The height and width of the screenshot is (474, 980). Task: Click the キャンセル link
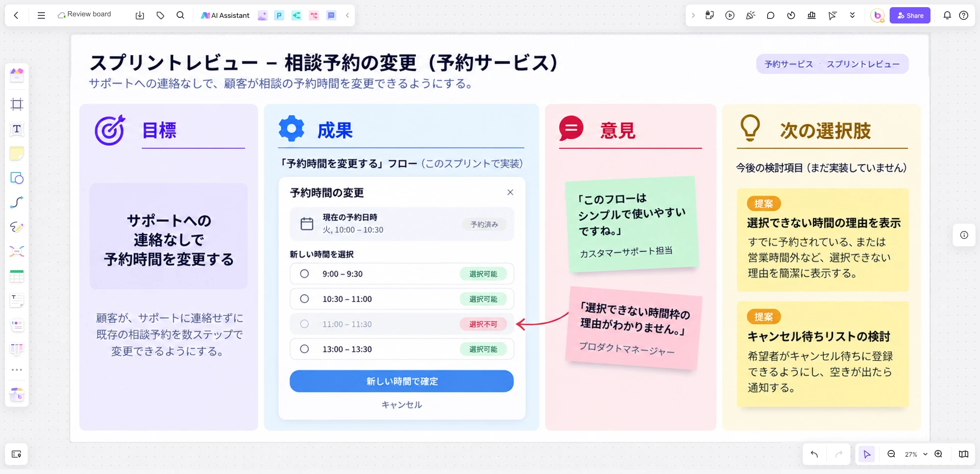(402, 405)
